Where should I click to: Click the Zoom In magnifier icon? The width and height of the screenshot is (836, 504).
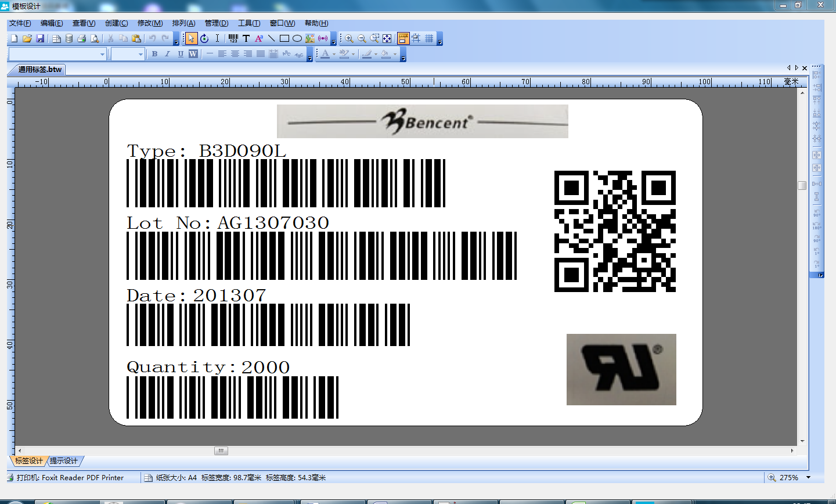tap(349, 39)
